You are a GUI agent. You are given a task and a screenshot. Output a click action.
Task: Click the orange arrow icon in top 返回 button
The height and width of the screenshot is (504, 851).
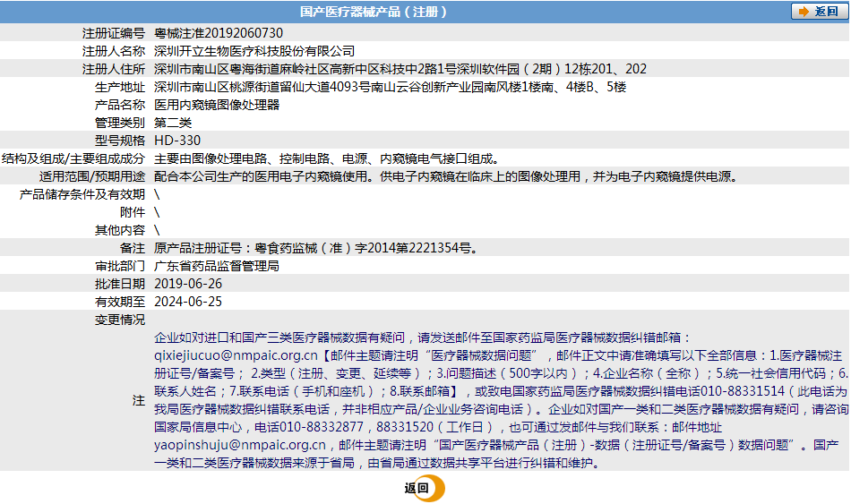(804, 12)
